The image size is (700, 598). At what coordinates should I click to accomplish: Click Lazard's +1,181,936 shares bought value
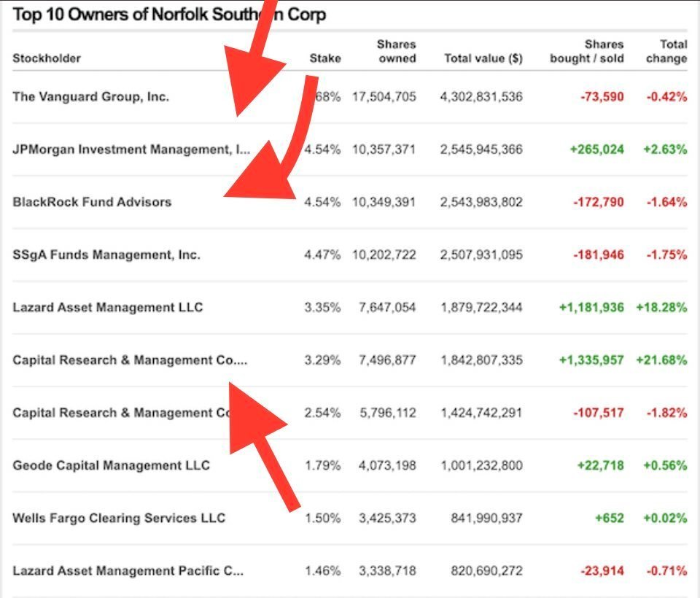pyautogui.click(x=591, y=307)
